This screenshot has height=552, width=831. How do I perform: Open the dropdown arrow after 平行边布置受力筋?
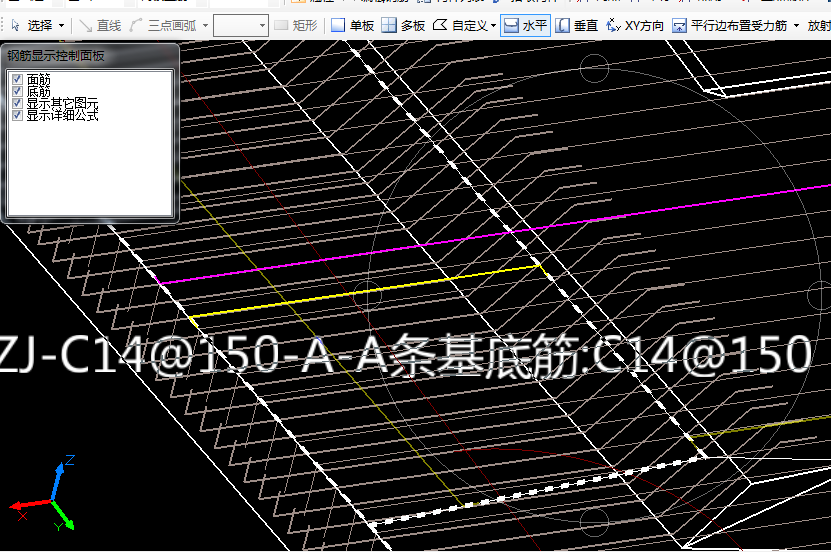click(x=796, y=25)
